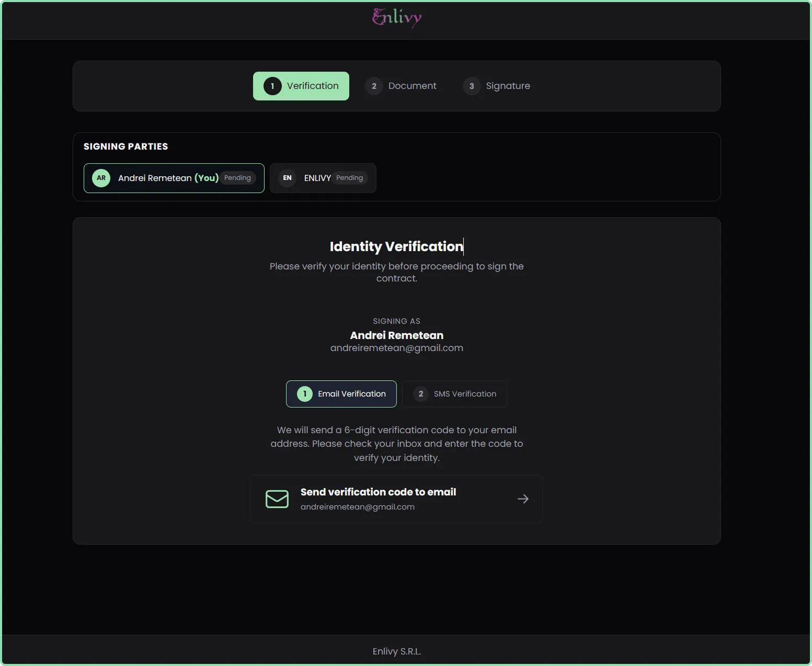812x666 pixels.
Task: Go to the Document step
Action: click(x=401, y=86)
